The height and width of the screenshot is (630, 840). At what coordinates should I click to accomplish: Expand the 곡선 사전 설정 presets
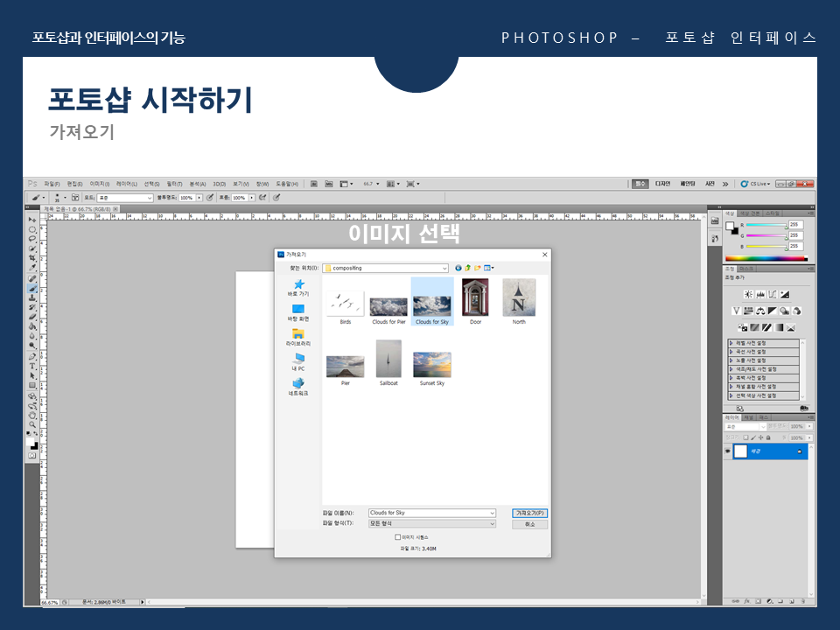pyautogui.click(x=731, y=352)
